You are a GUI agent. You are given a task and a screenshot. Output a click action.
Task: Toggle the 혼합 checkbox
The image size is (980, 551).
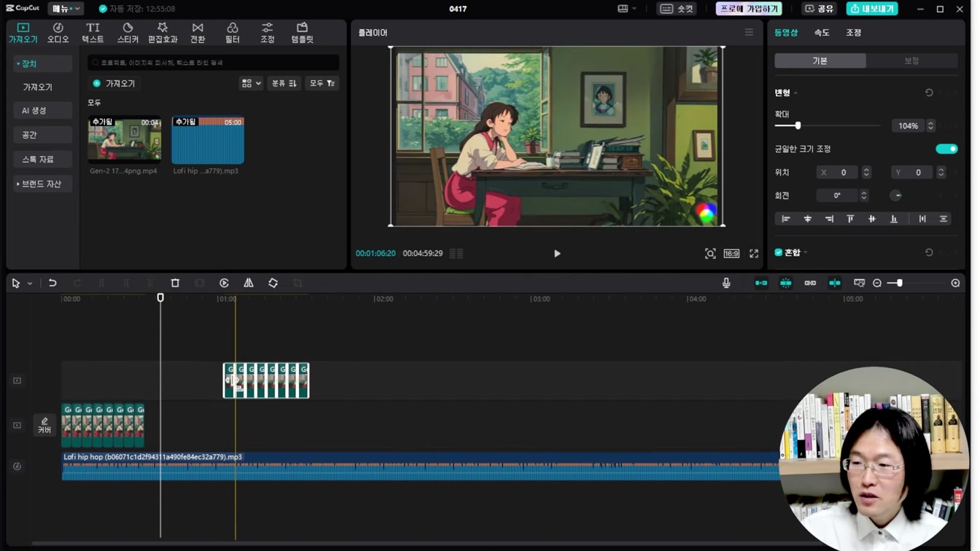tap(779, 252)
